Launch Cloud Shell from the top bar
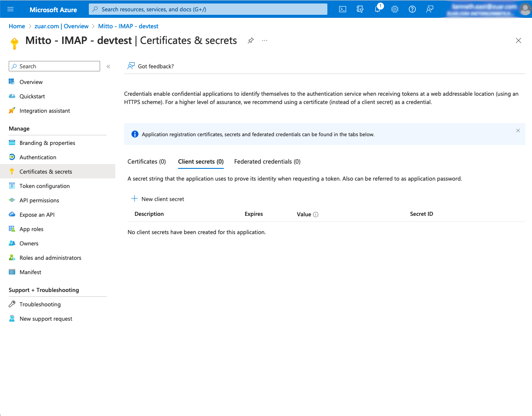This screenshot has height=416, width=532. coord(343,9)
